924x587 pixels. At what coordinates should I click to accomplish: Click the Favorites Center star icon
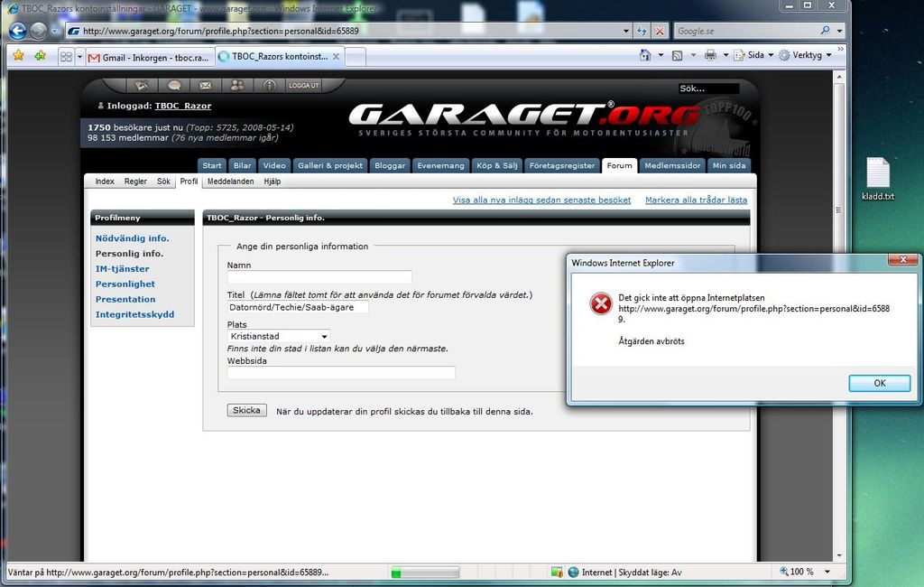click(18, 55)
